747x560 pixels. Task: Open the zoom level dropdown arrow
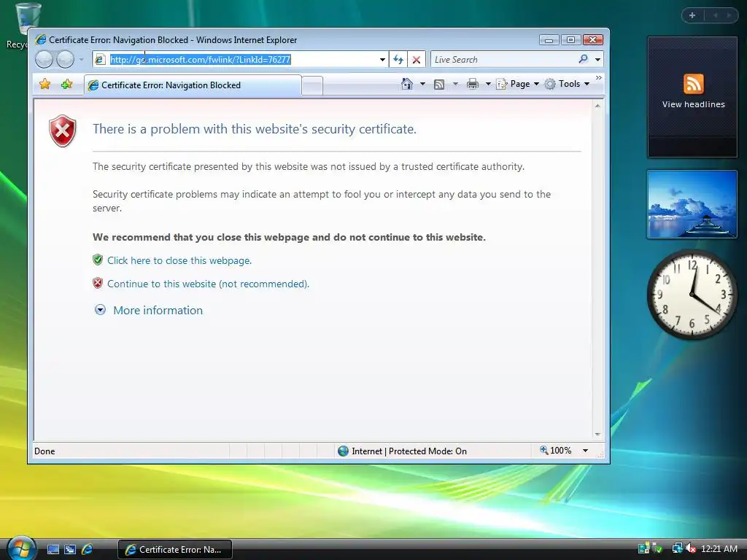585,451
